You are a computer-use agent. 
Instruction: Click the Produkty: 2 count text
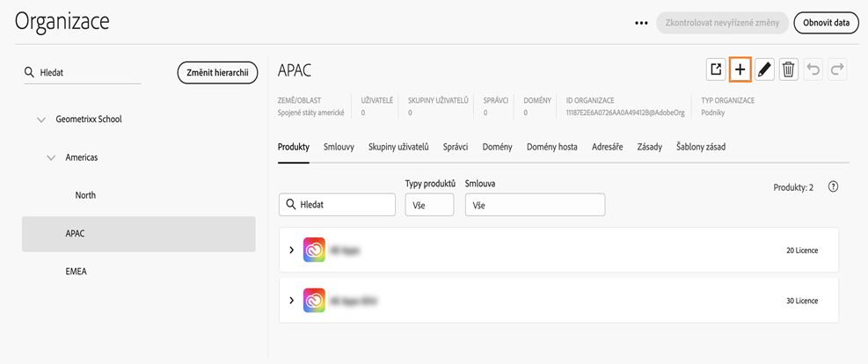(x=793, y=187)
